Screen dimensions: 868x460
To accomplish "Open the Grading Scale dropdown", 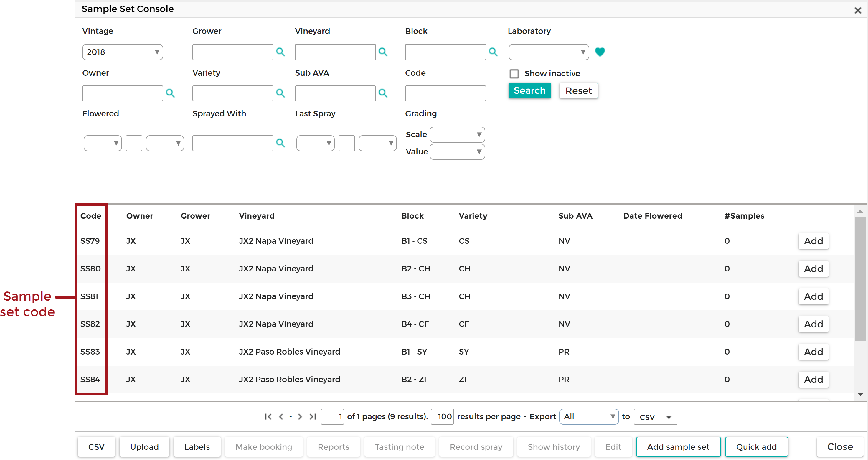I will [457, 134].
